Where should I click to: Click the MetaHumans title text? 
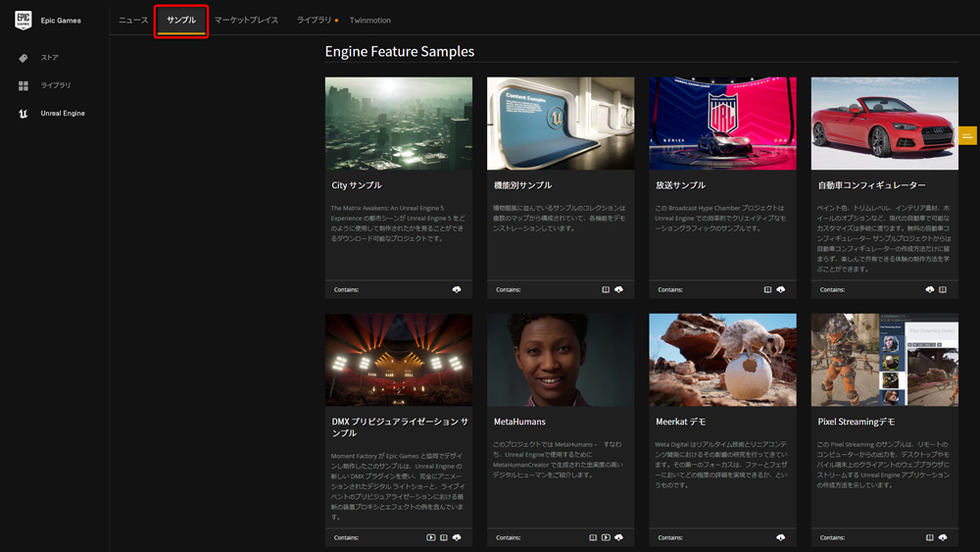[x=519, y=422]
